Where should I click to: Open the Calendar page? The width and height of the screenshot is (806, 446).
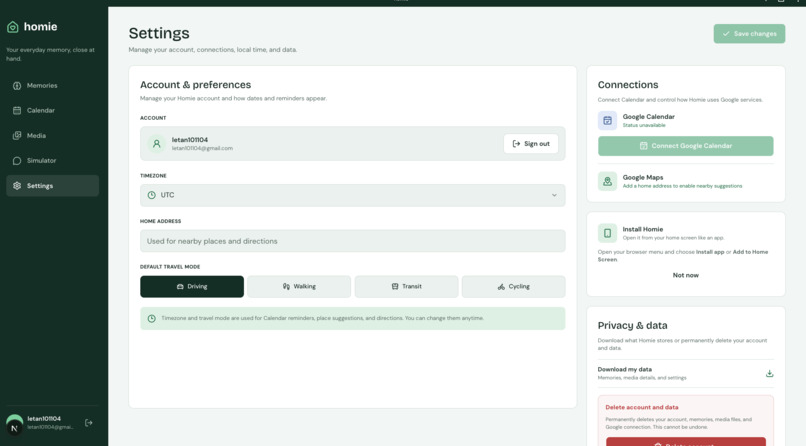pyautogui.click(x=52, y=110)
